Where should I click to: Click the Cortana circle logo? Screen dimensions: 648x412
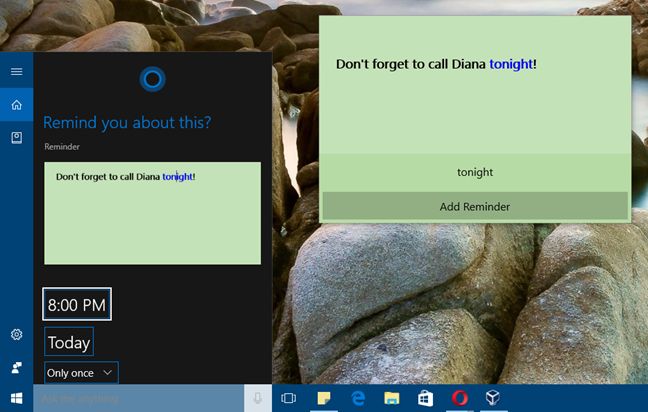point(152,79)
